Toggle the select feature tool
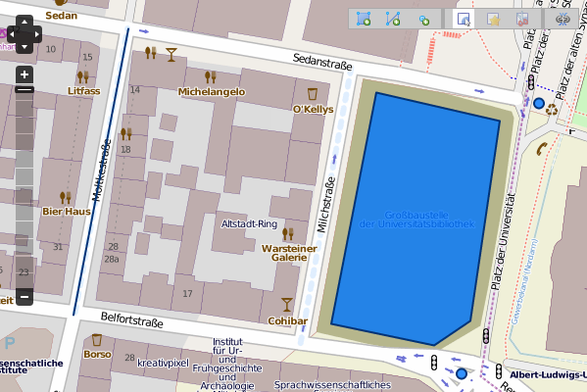 464,19
